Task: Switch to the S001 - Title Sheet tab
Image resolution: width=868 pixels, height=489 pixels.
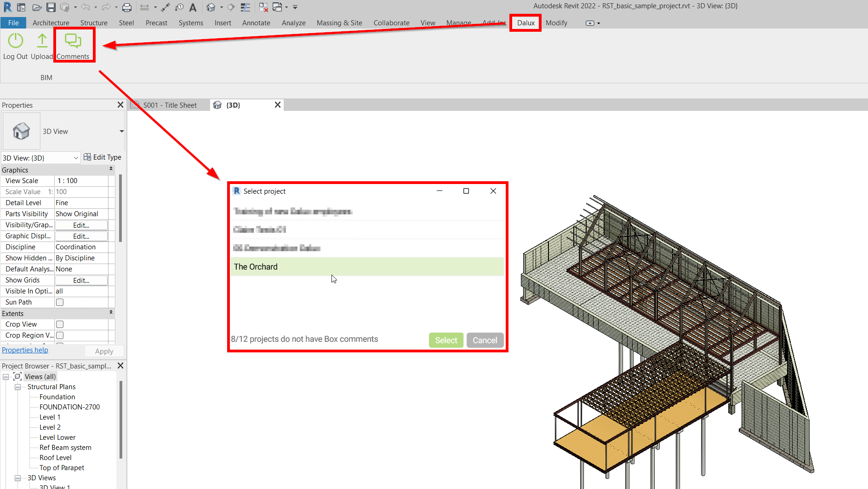Action: (169, 105)
